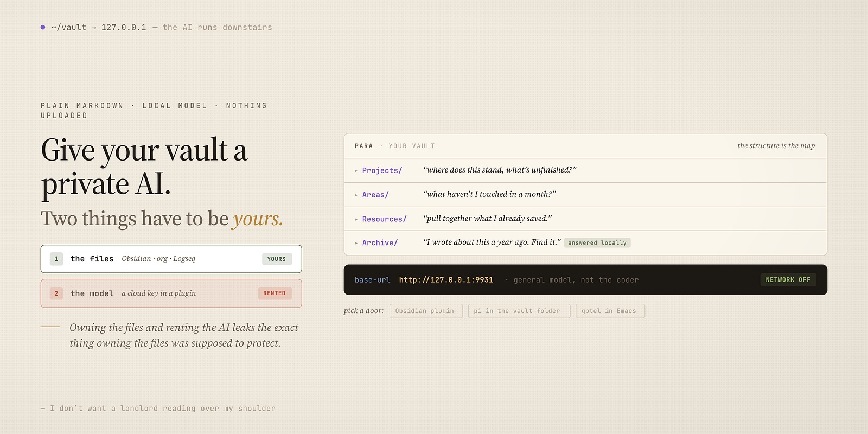Image resolution: width=868 pixels, height=434 pixels.
Task: Expand the Resources/ folder arrow
Action: point(356,219)
